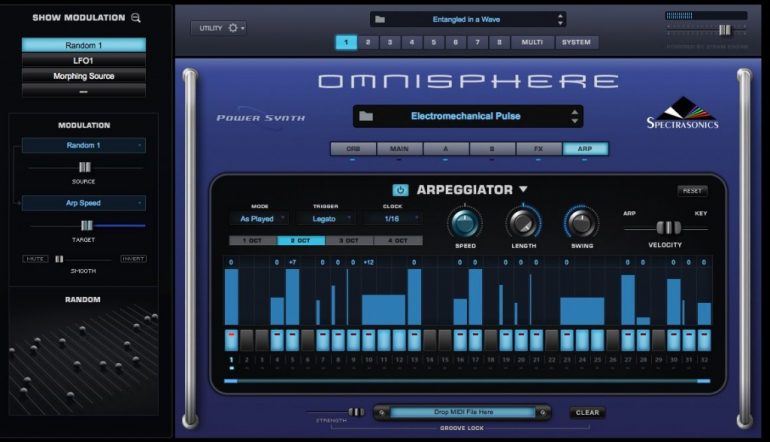This screenshot has height=442, width=770.
Task: Toggle the Invert modulation button
Action: pyautogui.click(x=133, y=259)
